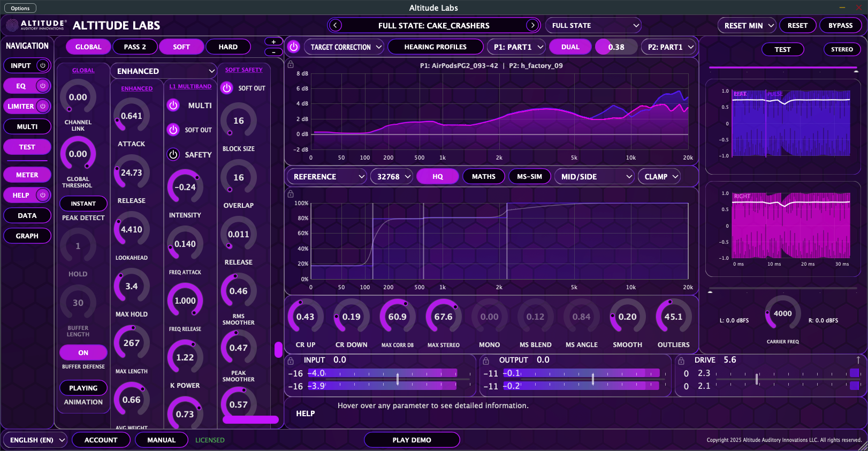The image size is (868, 451).
Task: Open the FULL STATE dropdown
Action: click(x=593, y=25)
